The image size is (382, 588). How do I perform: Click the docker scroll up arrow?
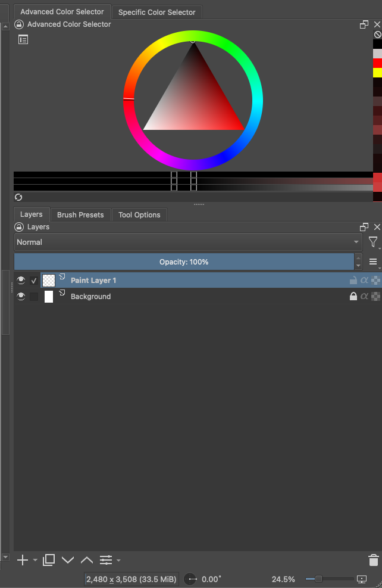pyautogui.click(x=5, y=27)
